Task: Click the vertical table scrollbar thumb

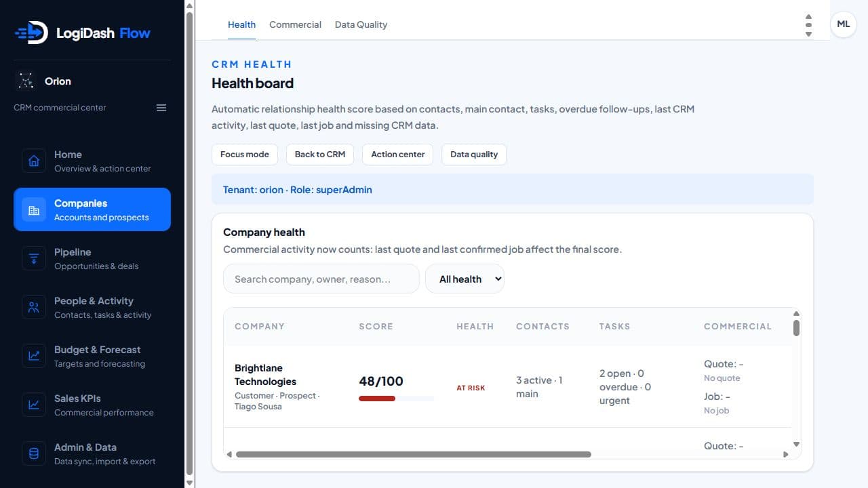Action: pos(796,327)
